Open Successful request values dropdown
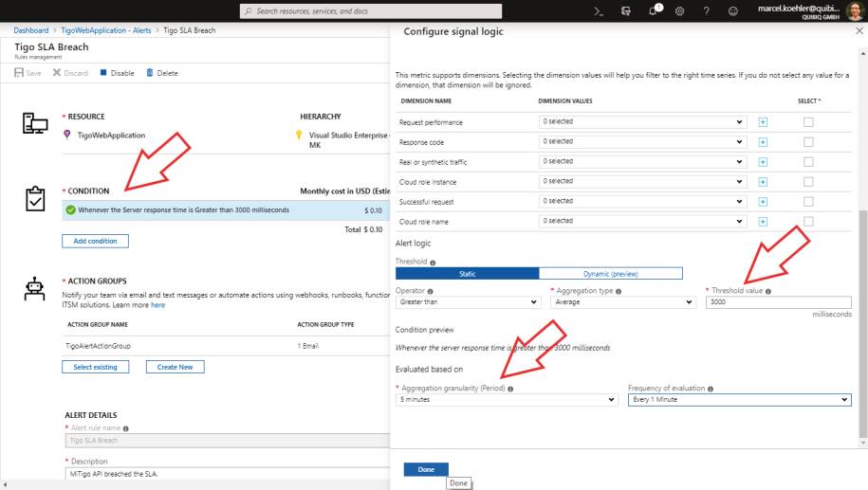 tap(642, 201)
